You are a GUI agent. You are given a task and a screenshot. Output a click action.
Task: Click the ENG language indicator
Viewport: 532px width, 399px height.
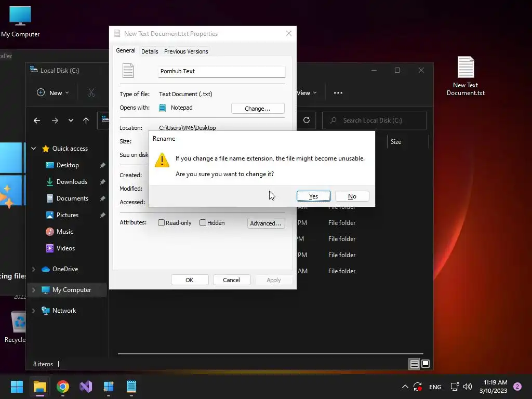coord(435,387)
